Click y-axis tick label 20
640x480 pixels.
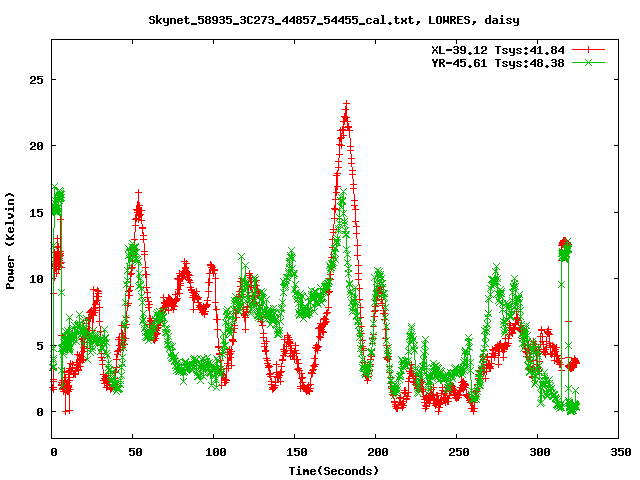click(36, 146)
